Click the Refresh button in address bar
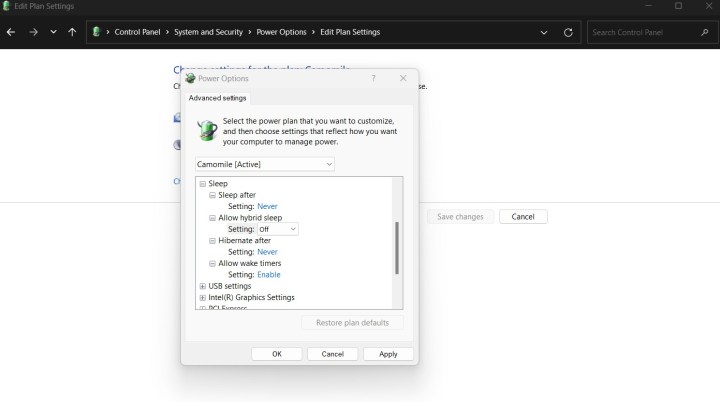The height and width of the screenshot is (402, 720). coord(568,32)
